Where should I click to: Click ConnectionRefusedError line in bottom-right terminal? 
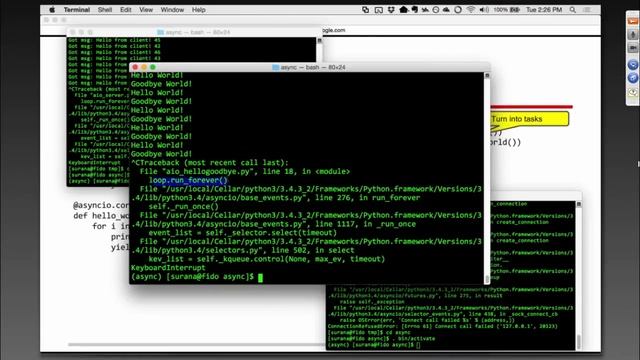442,327
